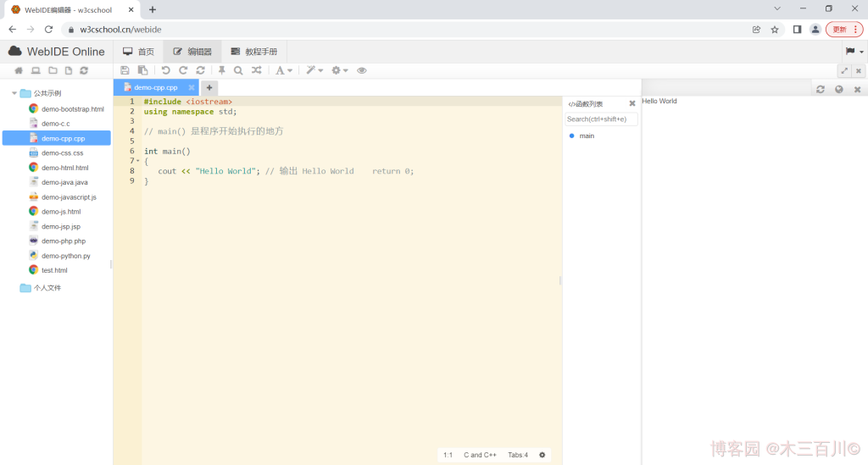Toggle preview with the eye icon
The height and width of the screenshot is (465, 868).
[362, 70]
